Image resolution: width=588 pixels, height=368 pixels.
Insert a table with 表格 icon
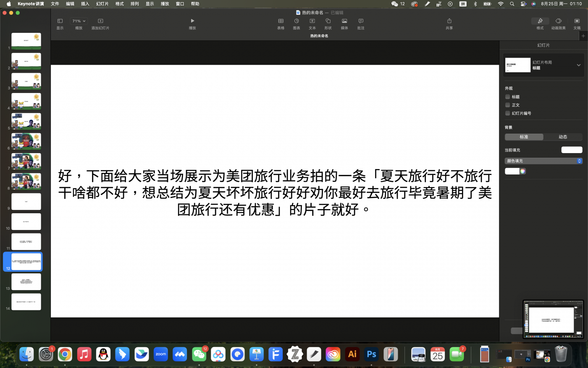pyautogui.click(x=281, y=21)
